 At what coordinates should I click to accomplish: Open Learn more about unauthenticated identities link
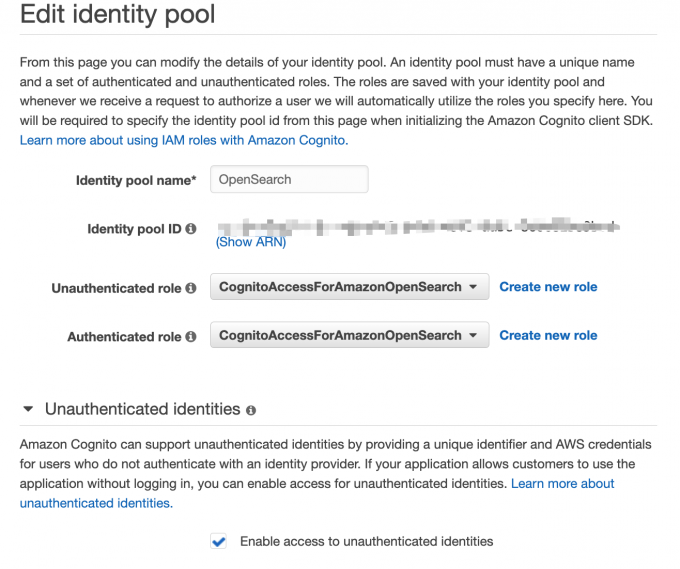tap(317, 493)
